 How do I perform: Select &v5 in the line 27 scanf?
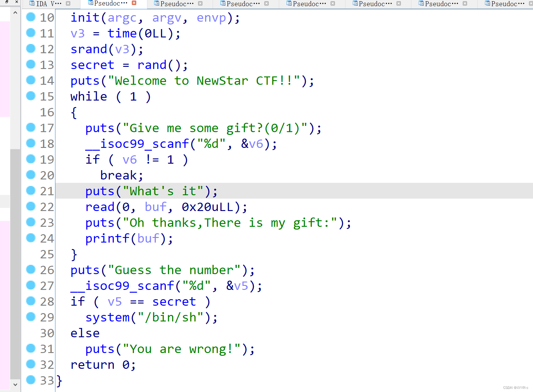pyautogui.click(x=237, y=286)
